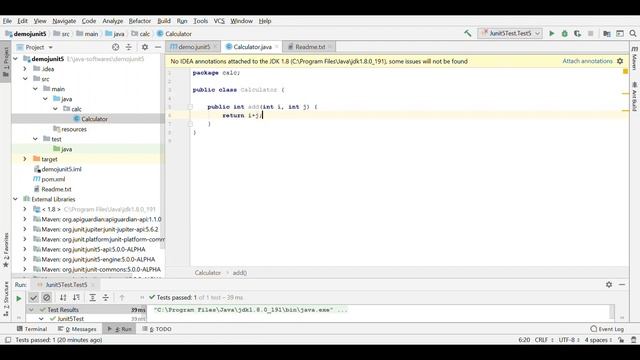Toggle the 1: Project side tab

coord(6,61)
